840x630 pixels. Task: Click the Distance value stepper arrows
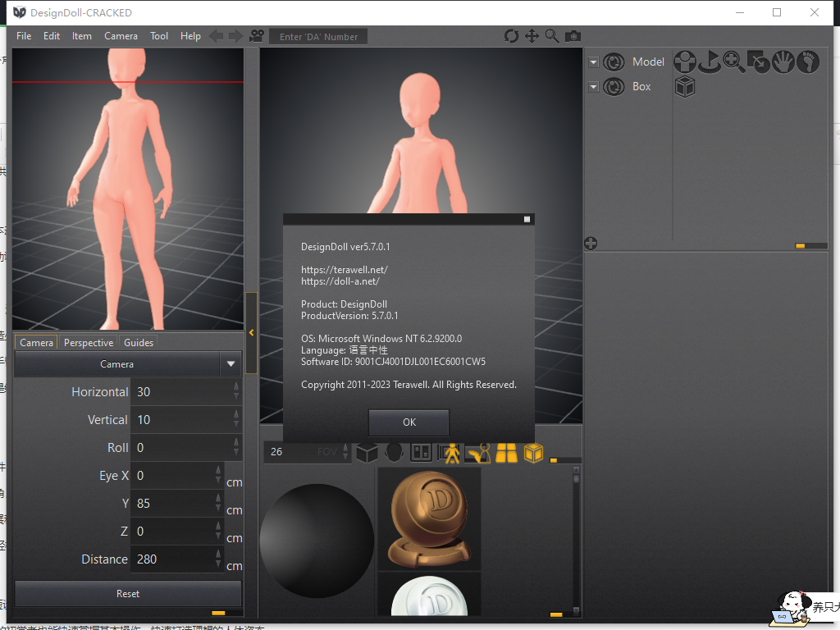[218, 559]
